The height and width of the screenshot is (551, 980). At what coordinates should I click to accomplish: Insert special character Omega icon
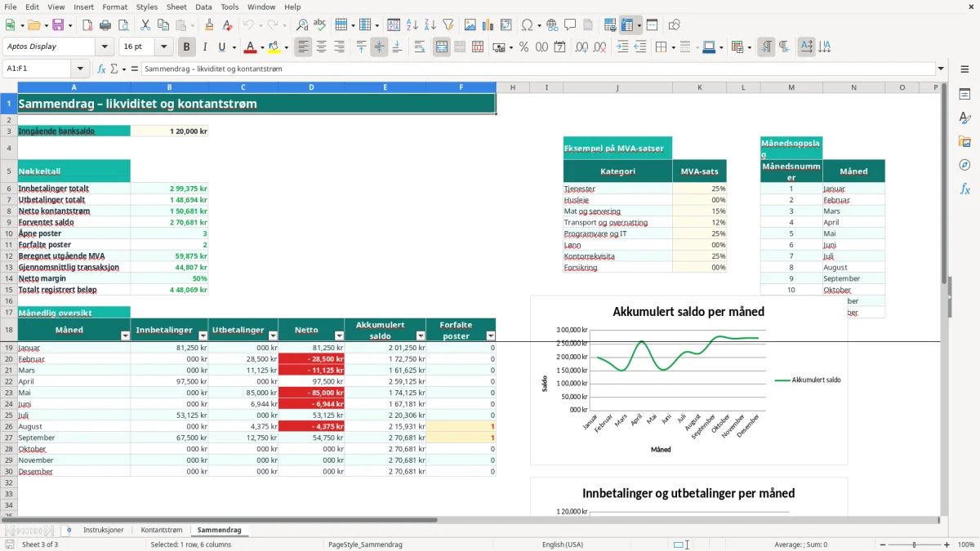(x=526, y=25)
